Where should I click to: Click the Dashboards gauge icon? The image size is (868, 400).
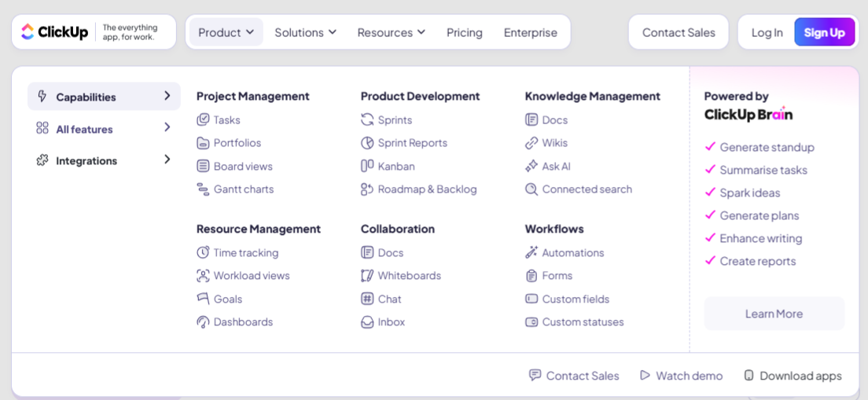[203, 322]
